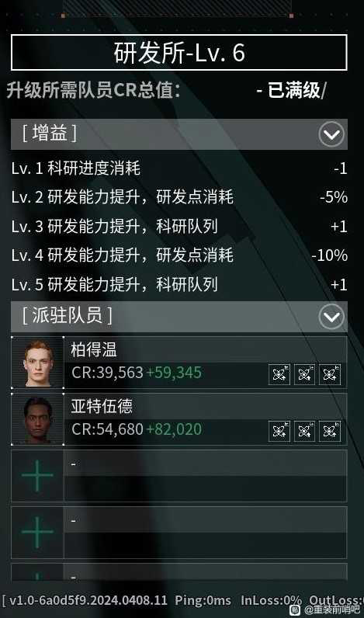
Task: Select 亚特伍德's portrait thumbnail
Action: 37,419
